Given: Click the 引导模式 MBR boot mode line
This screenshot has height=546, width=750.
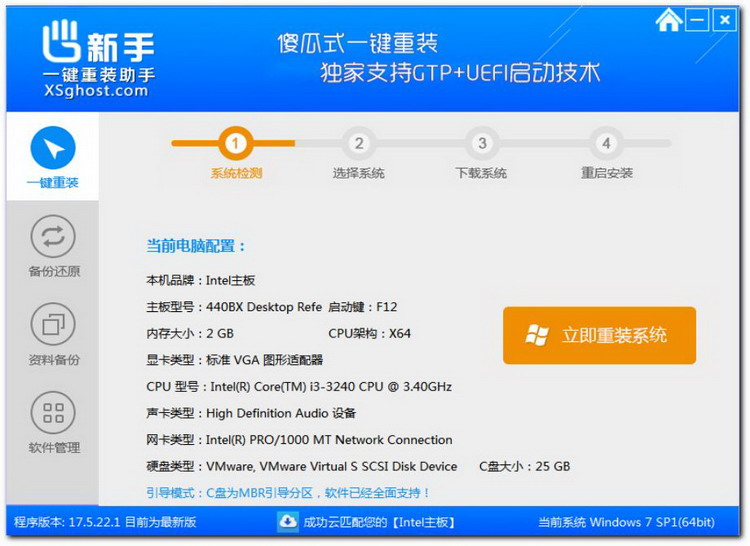Looking at the screenshot, I should coord(287,492).
